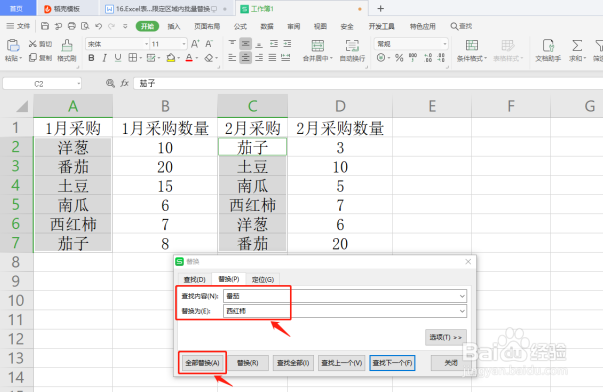Click the Print icon in the quick toolbar

[x=72, y=26]
